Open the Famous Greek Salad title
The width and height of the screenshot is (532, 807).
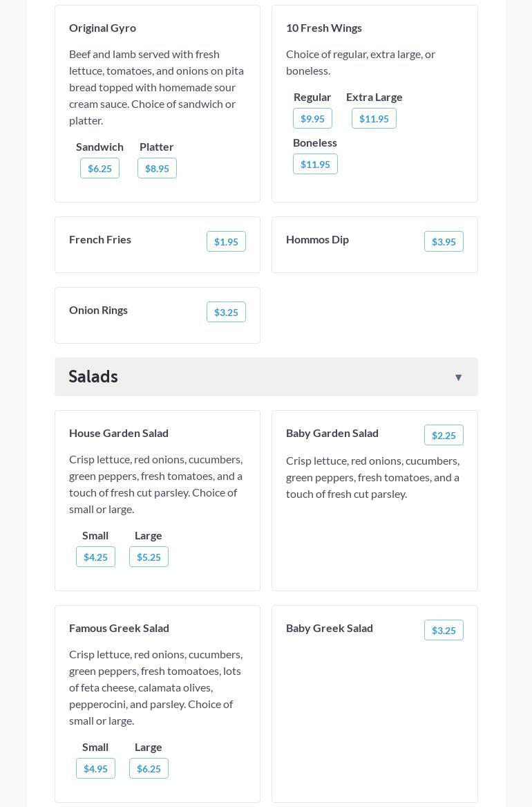coord(119,628)
